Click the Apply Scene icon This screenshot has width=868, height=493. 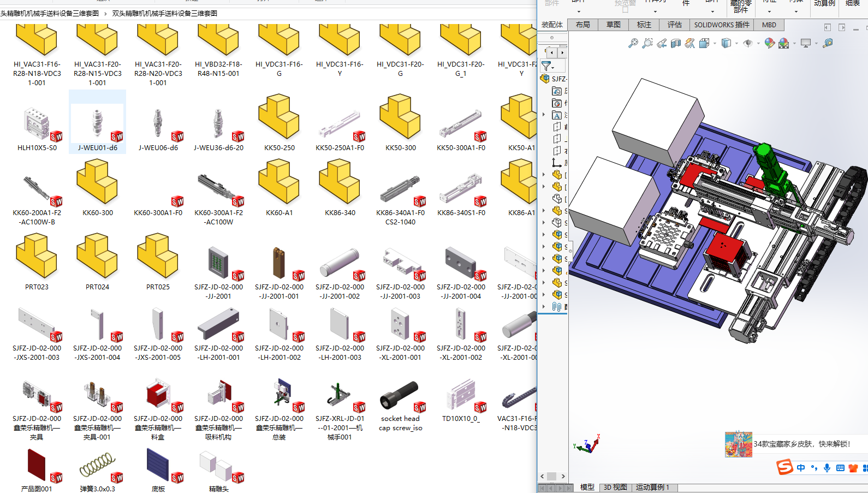click(784, 43)
